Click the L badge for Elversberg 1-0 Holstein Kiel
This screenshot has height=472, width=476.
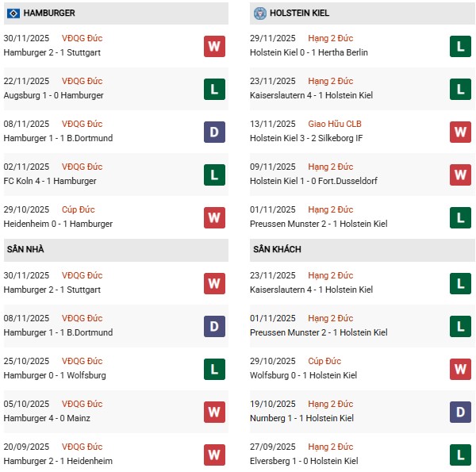[460, 455]
